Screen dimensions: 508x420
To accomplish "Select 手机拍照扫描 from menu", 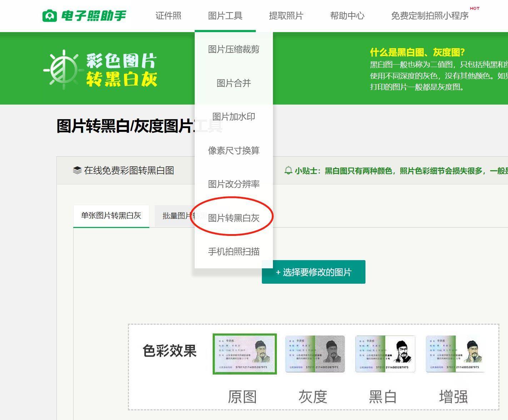I will click(234, 252).
